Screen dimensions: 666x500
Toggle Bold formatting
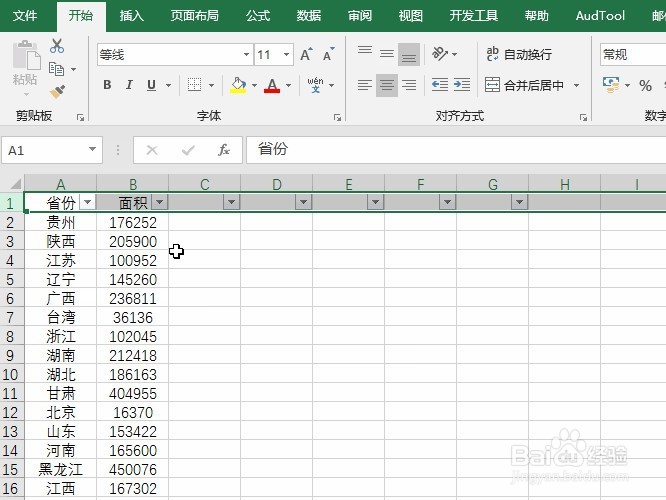pyautogui.click(x=107, y=85)
